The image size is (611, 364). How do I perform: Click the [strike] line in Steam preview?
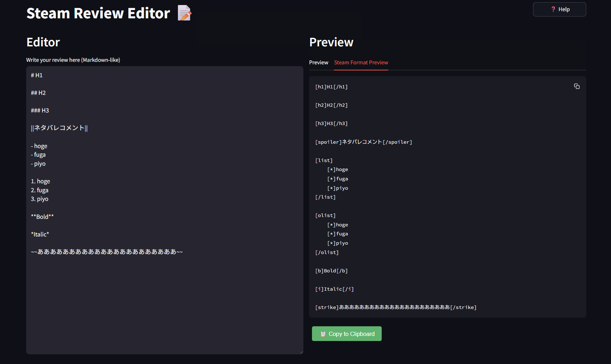point(395,307)
